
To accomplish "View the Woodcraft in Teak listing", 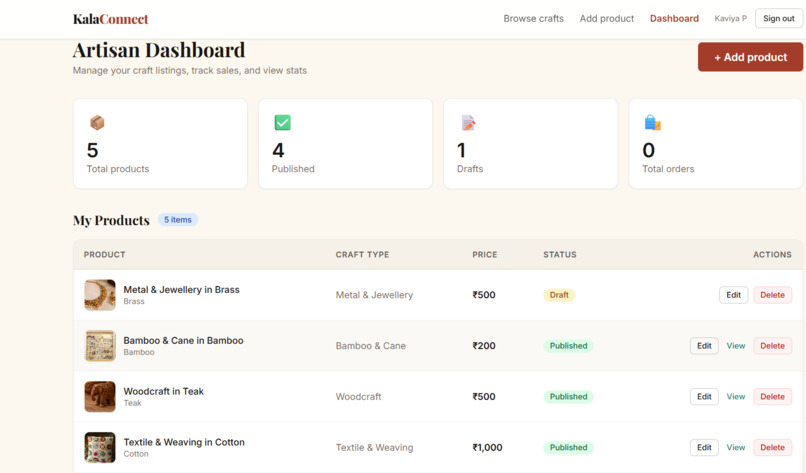I will (736, 396).
